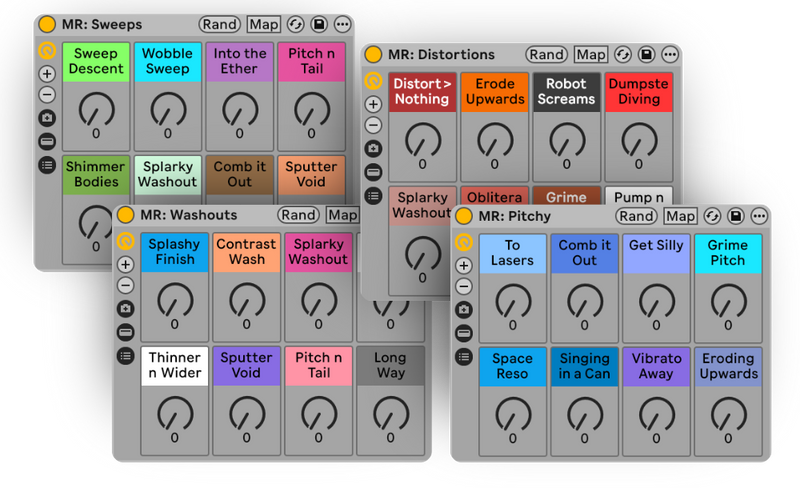Viewport: 800px width, 488px height.
Task: Click the list icon in MR: Washouts sidebar
Action: tap(125, 355)
